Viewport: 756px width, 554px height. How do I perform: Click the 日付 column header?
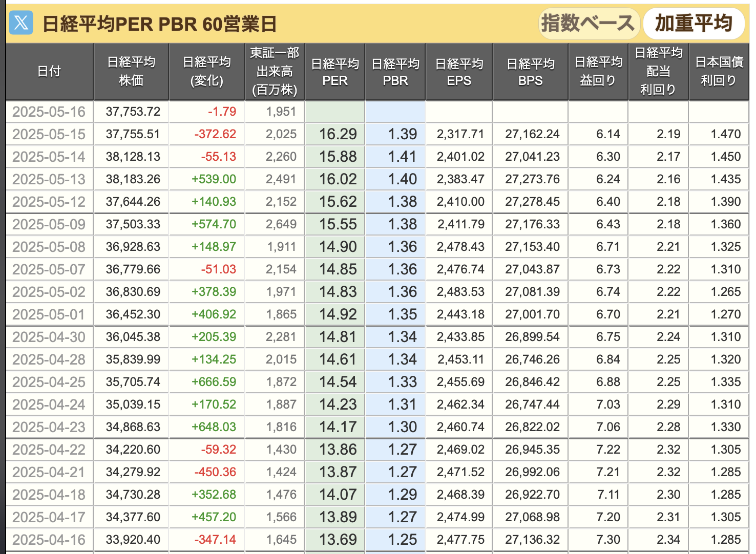50,72
